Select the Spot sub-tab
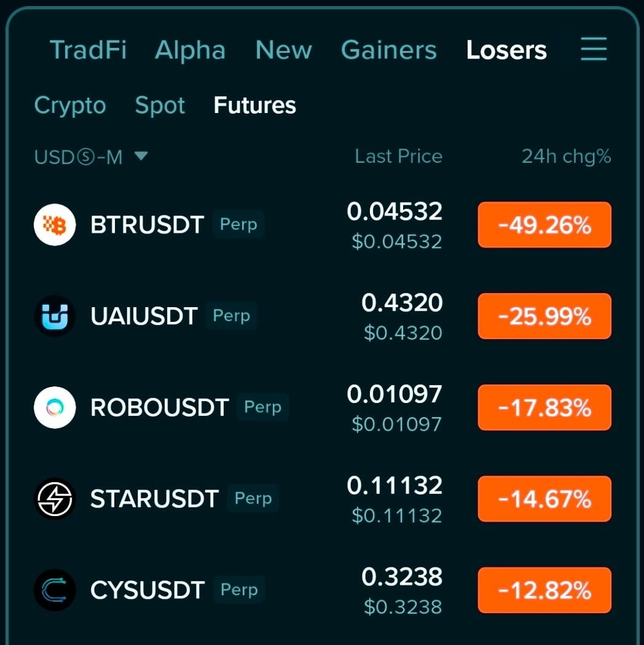Viewport: 644px width, 645px height. pos(160,105)
